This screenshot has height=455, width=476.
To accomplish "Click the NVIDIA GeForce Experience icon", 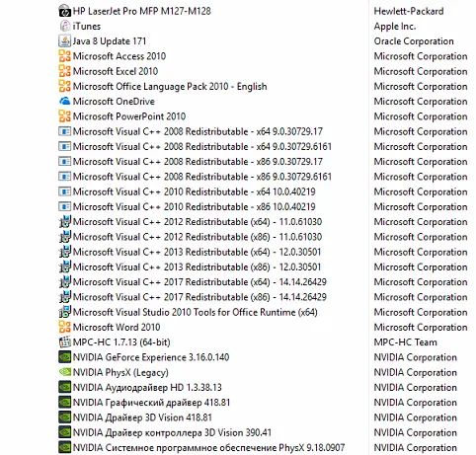I will pos(64,357).
